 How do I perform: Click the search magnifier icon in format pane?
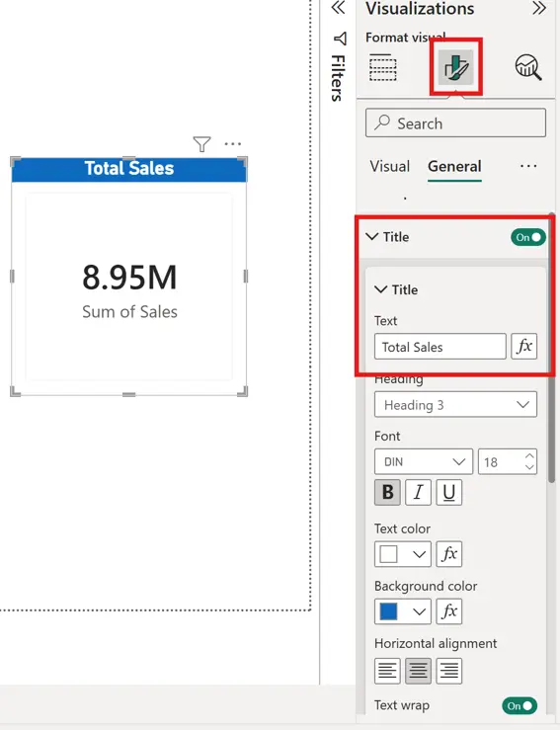pos(382,122)
